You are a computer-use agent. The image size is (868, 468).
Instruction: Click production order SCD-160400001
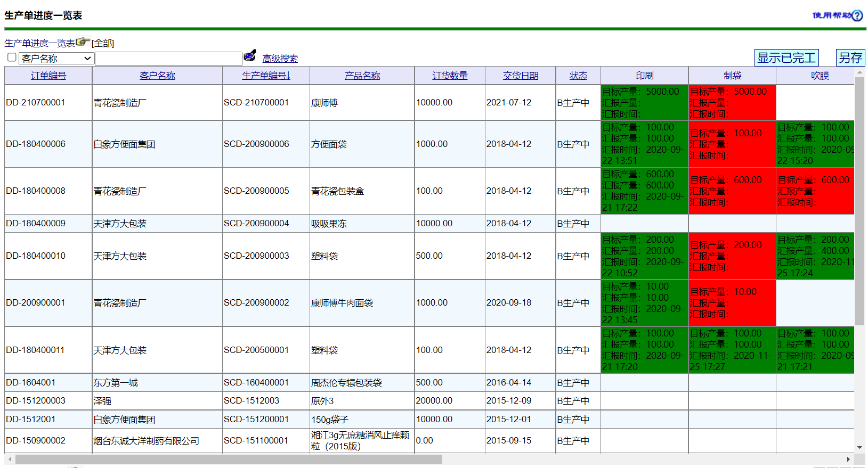point(256,383)
